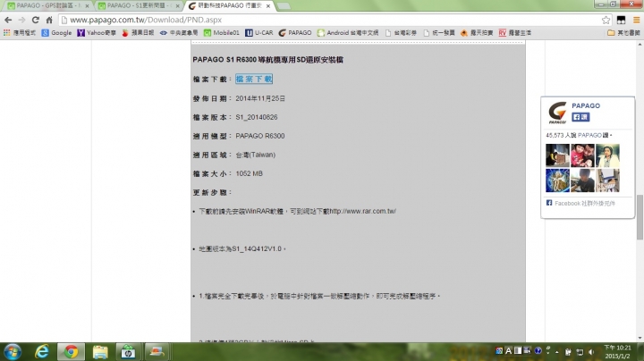Open middle fan photo in bottom row
644x361 pixels.
point(582,180)
